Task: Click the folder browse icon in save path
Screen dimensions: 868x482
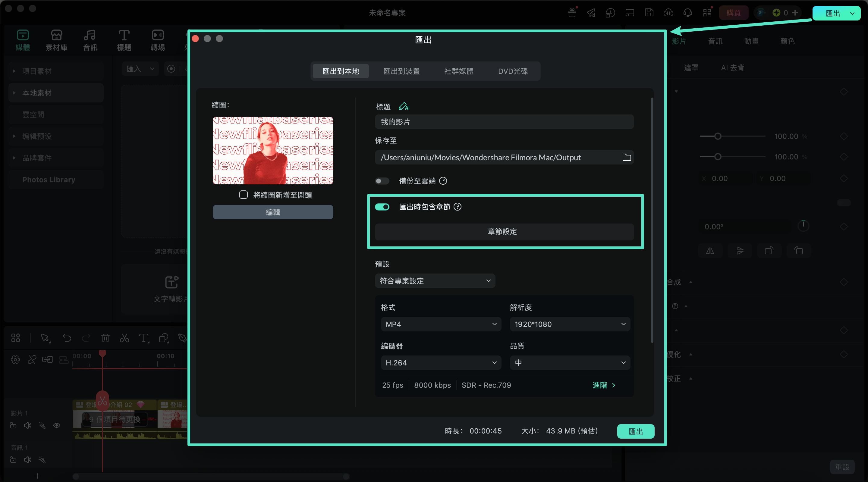Action: tap(626, 157)
